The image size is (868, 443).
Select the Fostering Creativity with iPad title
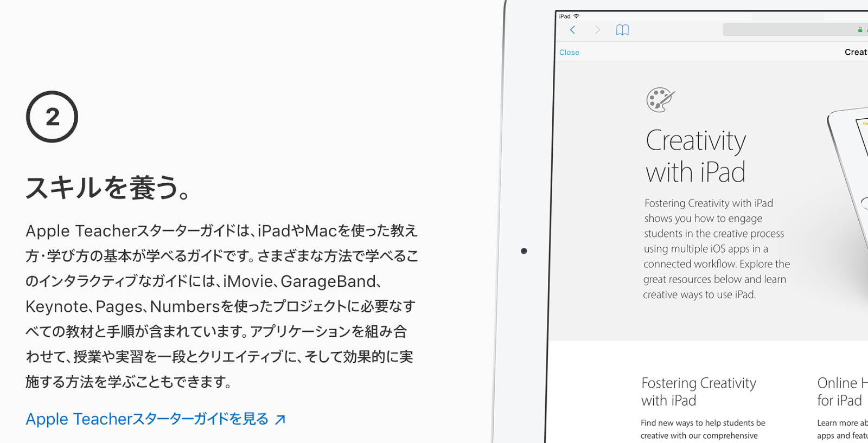pos(699,391)
